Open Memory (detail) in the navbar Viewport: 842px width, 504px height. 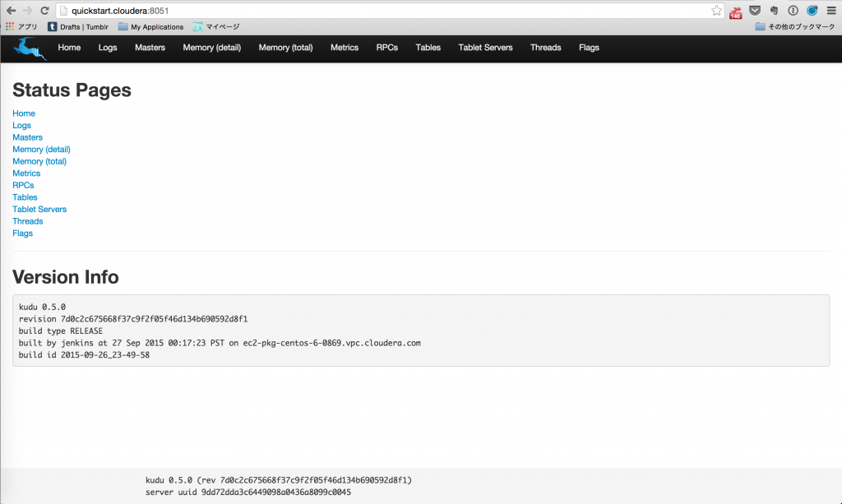211,48
